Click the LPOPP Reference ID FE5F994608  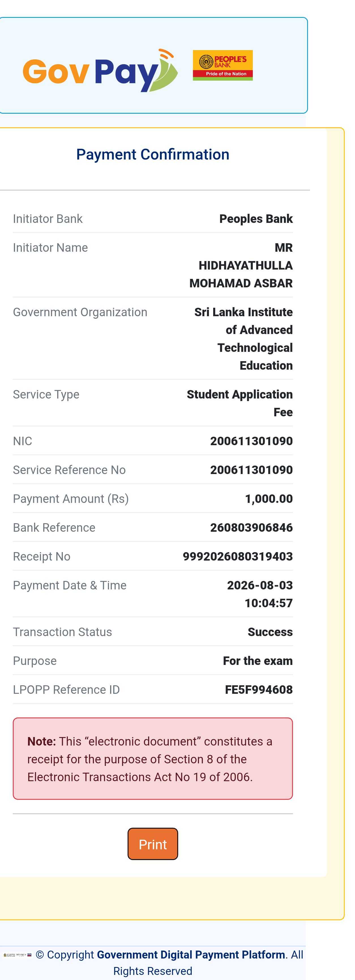(259, 689)
